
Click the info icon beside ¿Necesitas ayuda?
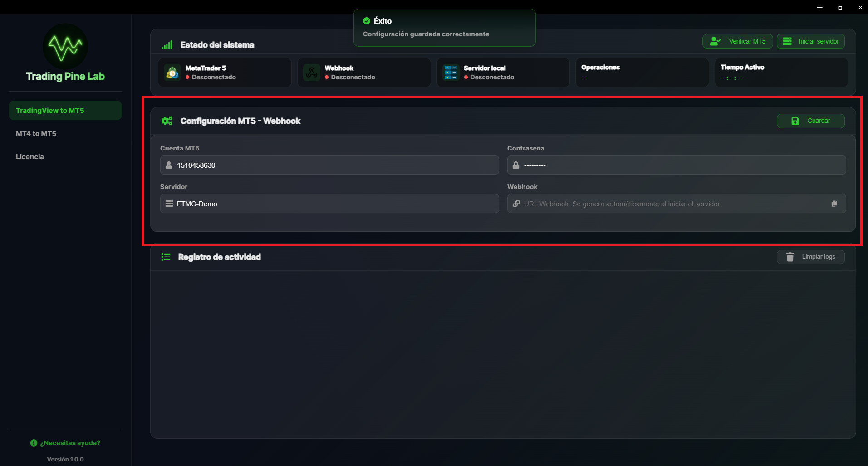tap(34, 443)
